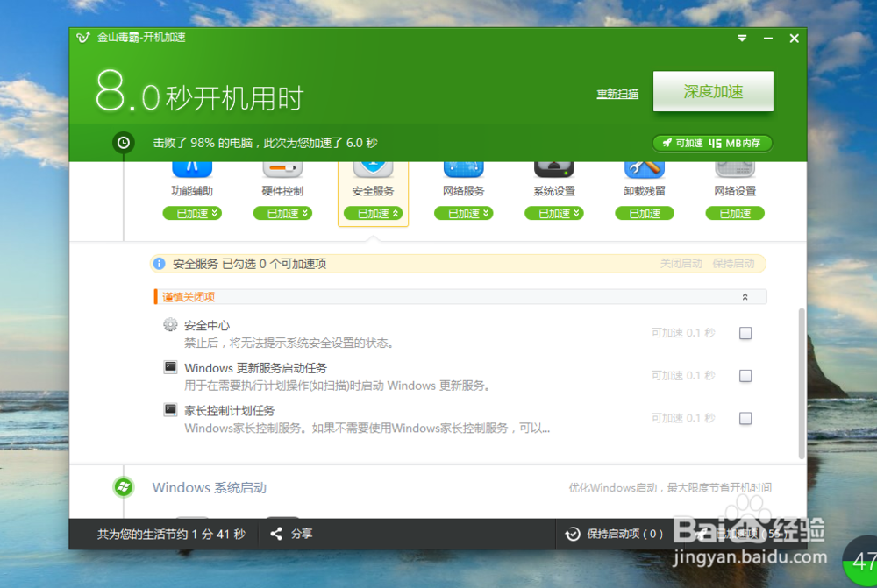Click the gear icon for 安全中心

(170, 325)
